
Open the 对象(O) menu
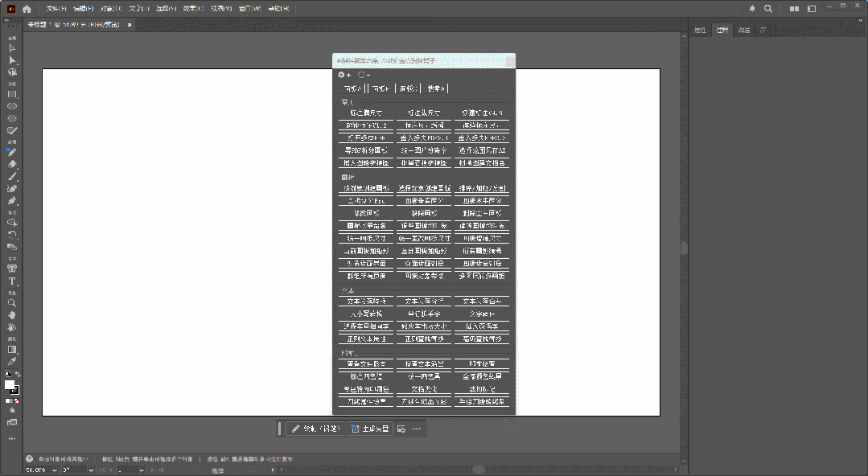111,8
